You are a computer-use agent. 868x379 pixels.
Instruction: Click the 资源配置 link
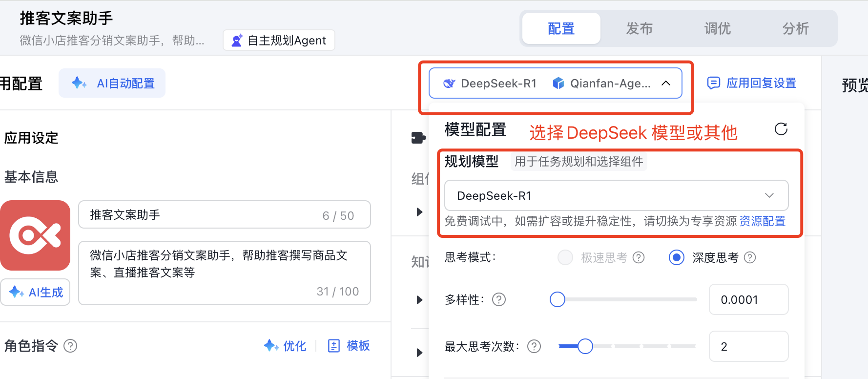point(762,221)
